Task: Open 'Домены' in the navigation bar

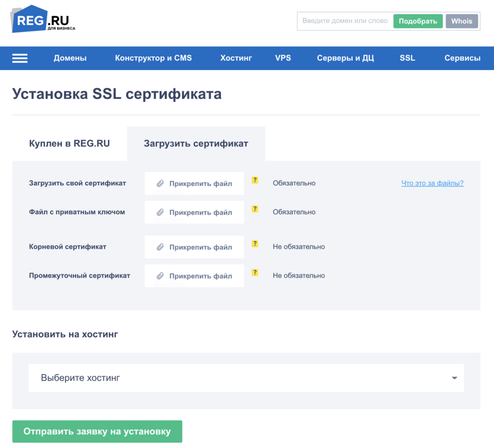Action: 70,58
